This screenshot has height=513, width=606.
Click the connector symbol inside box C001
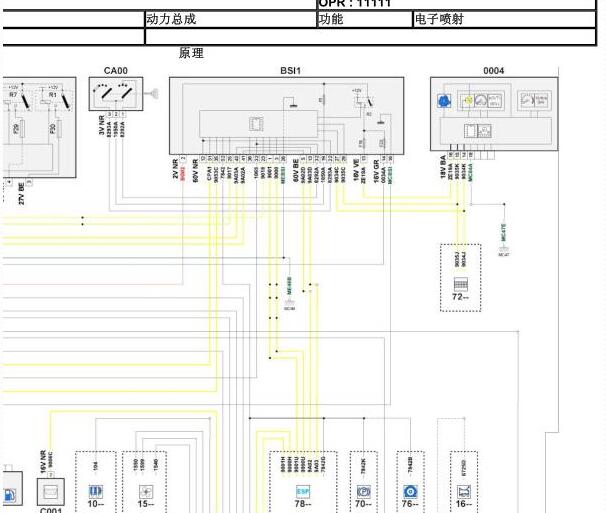point(51,492)
